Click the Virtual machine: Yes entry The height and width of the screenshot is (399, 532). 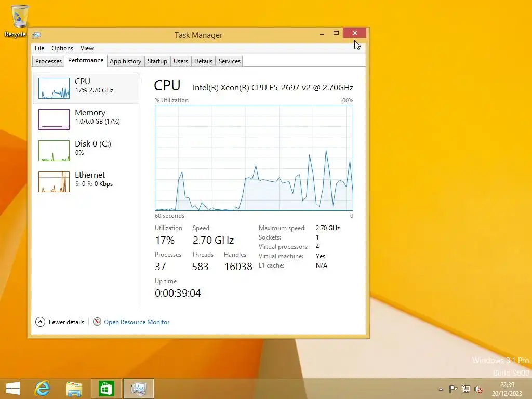click(292, 256)
